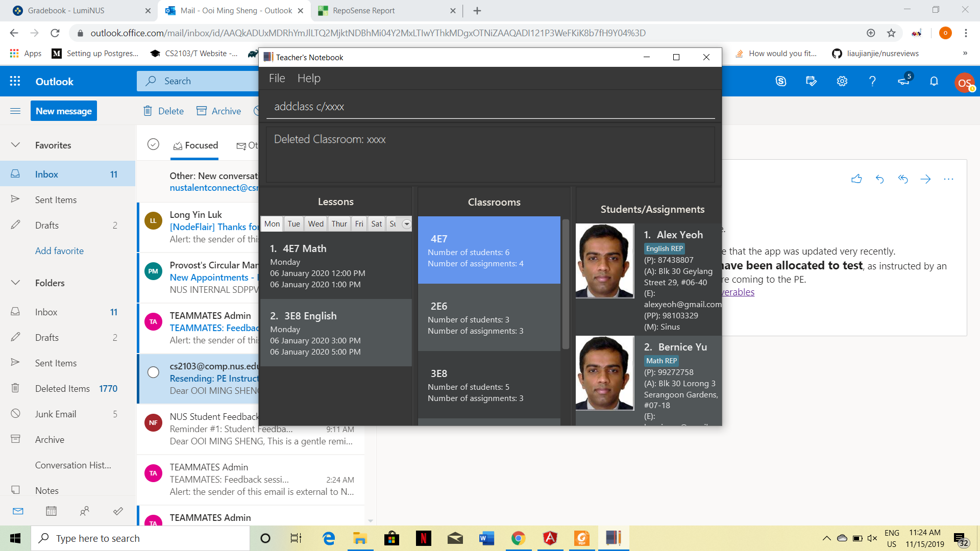Click Reply all arrow icon on email
Viewport: 980px width, 551px height.
pyautogui.click(x=903, y=179)
